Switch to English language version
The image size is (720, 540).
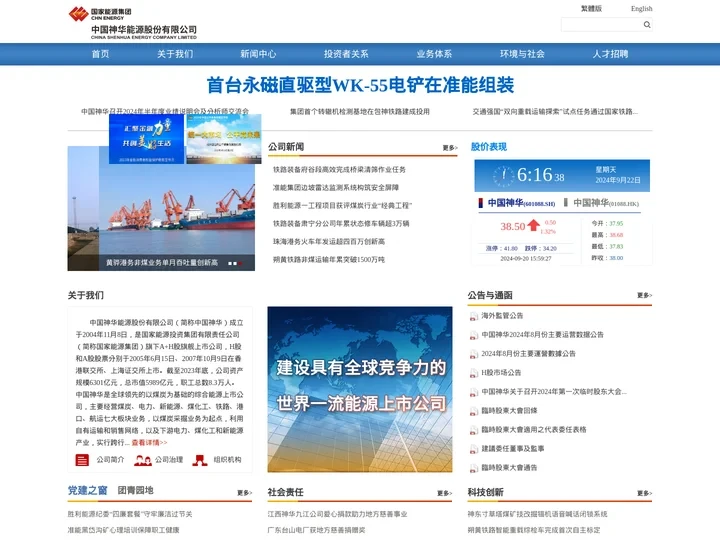pyautogui.click(x=641, y=8)
